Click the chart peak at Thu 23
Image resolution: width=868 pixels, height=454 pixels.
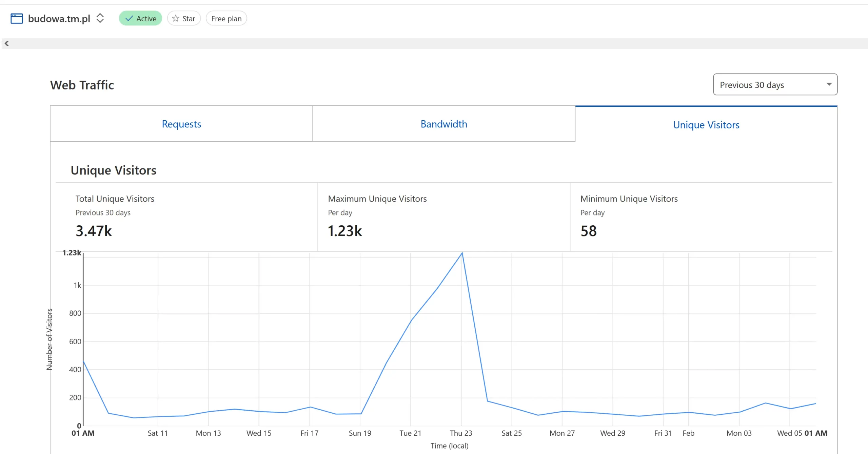point(462,253)
